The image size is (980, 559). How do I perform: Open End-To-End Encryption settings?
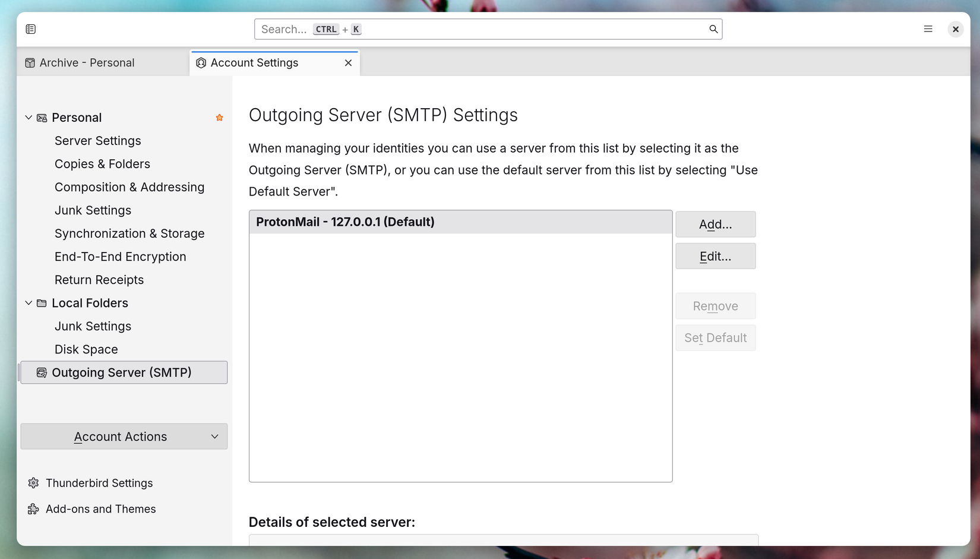tap(121, 257)
